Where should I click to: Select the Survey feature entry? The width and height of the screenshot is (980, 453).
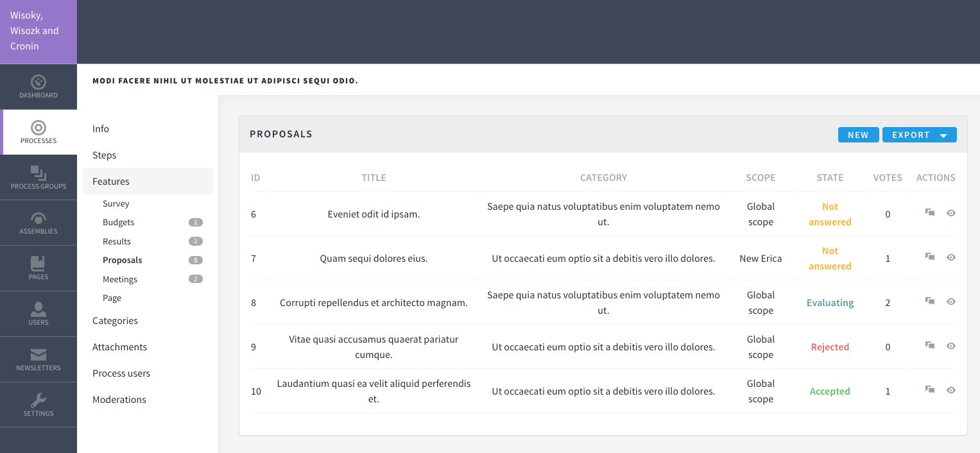(x=116, y=203)
